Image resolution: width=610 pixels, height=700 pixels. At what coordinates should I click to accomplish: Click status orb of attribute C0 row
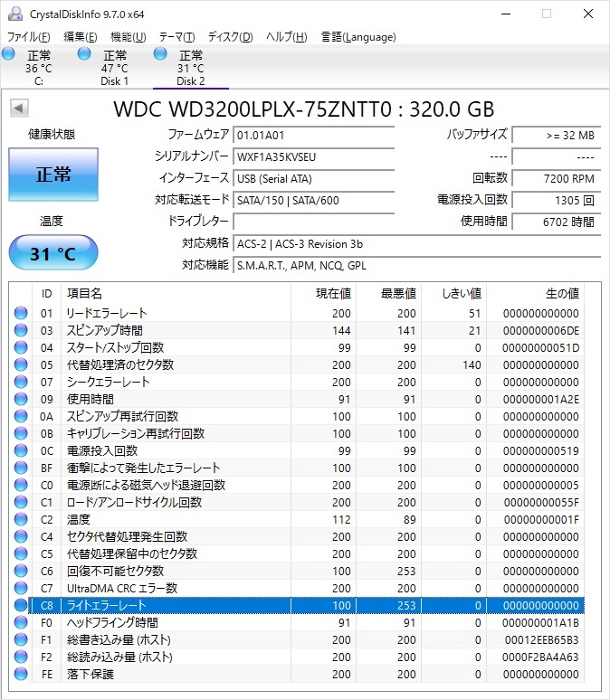pos(21,485)
